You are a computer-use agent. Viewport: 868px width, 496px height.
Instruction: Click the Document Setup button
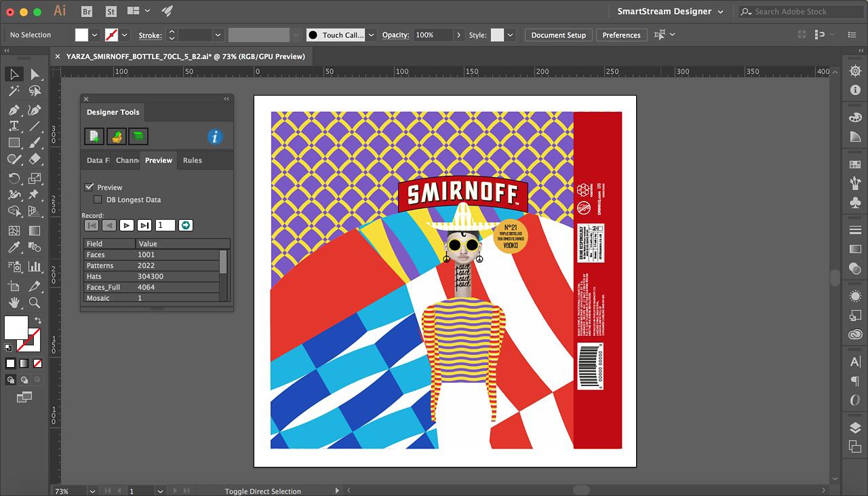click(558, 35)
